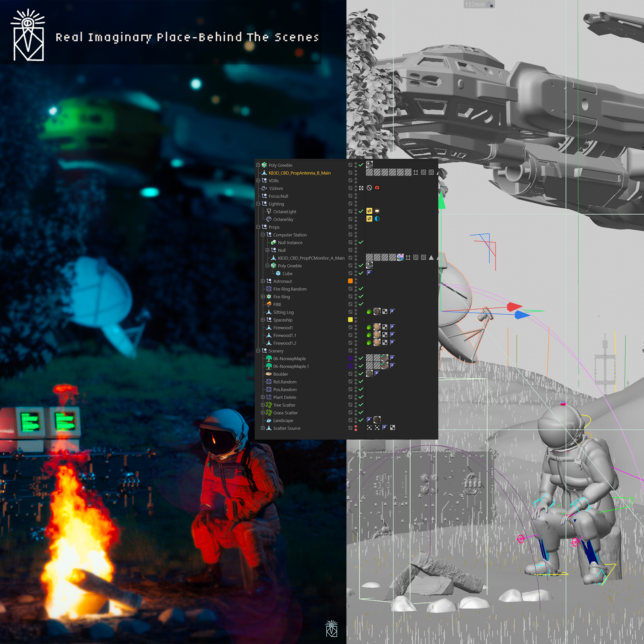Select the Pos.Random effector
The height and width of the screenshot is (644, 644).
pos(285,389)
